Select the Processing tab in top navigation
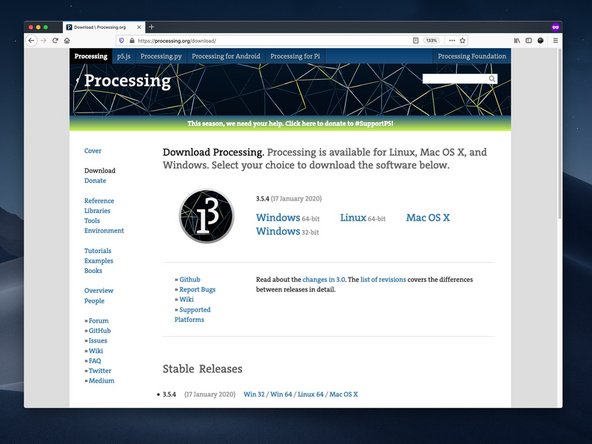Viewport: 592px width, 444px height. (x=91, y=56)
